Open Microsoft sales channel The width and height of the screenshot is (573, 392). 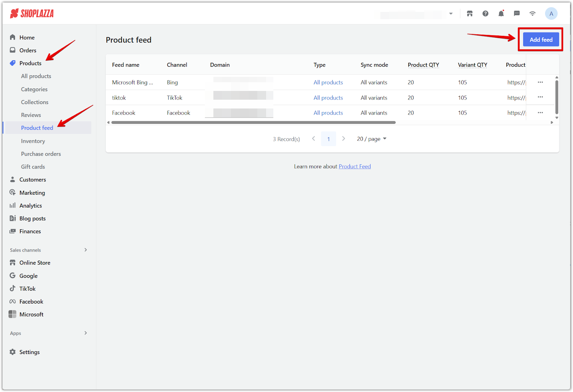click(x=31, y=314)
